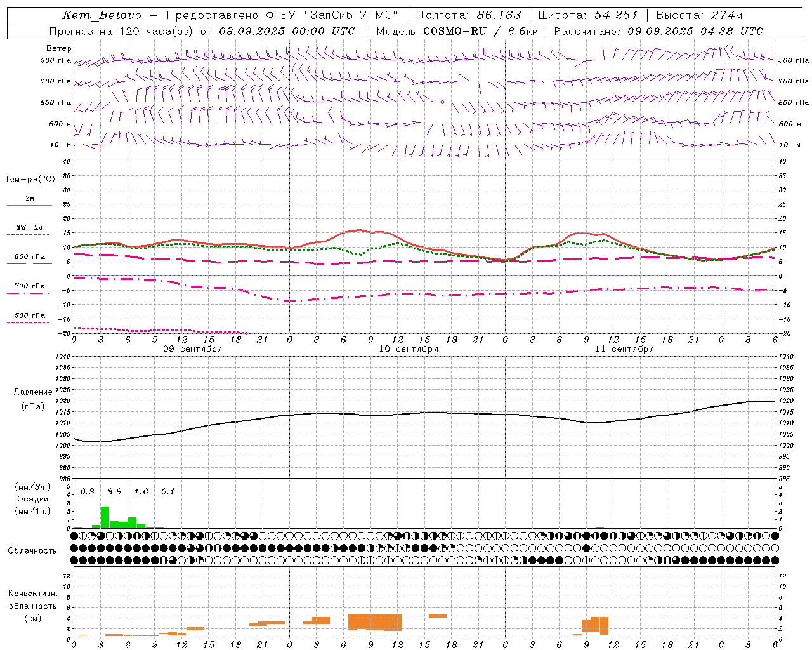Click the (мм/3ч.) precipitation unit label
The height and width of the screenshot is (650, 812).
tap(32, 487)
